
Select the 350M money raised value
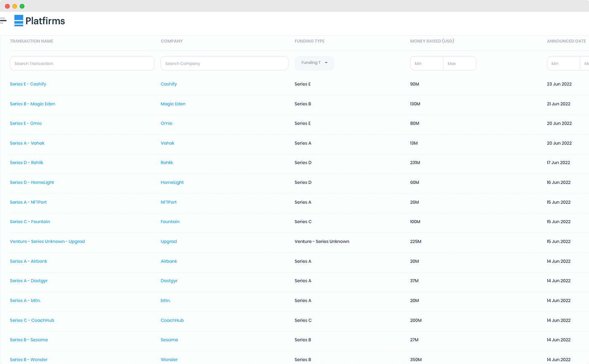pyautogui.click(x=416, y=360)
